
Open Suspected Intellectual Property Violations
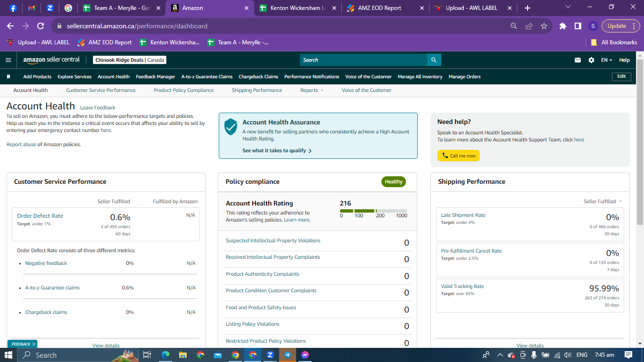pos(273,240)
